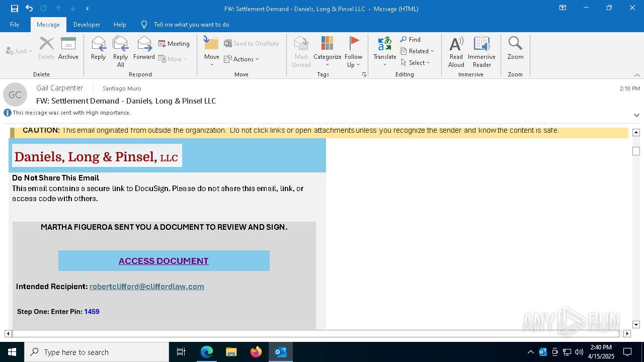Screen dimensions: 644x362
Task: Click the Save icon in the quick access toolbar
Action: [x=14, y=9]
